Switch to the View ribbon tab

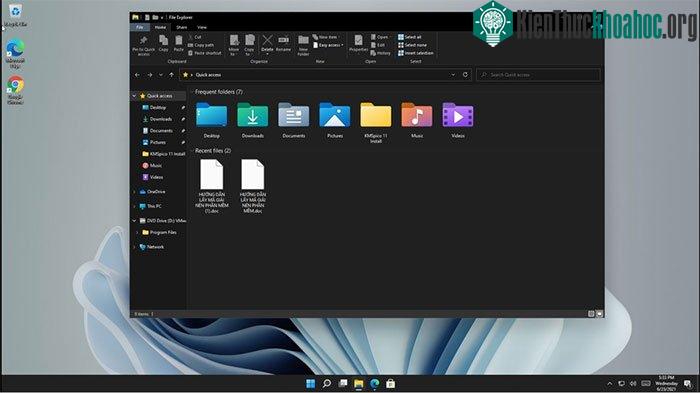202,27
